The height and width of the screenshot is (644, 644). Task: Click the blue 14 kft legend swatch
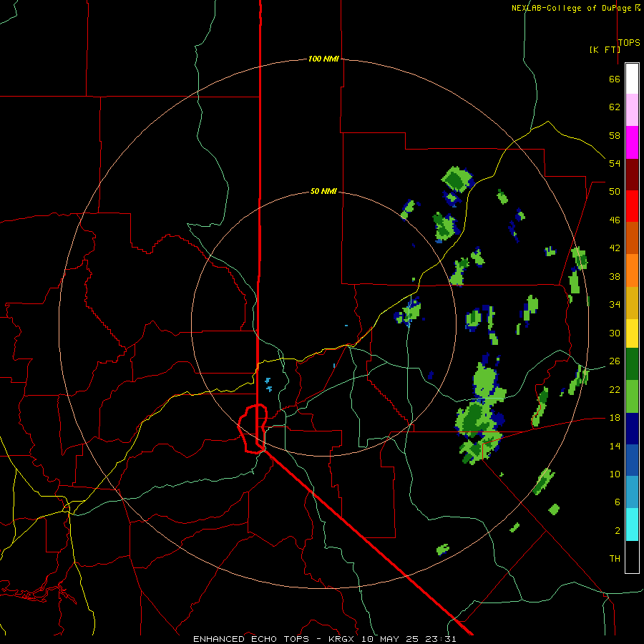(632, 460)
